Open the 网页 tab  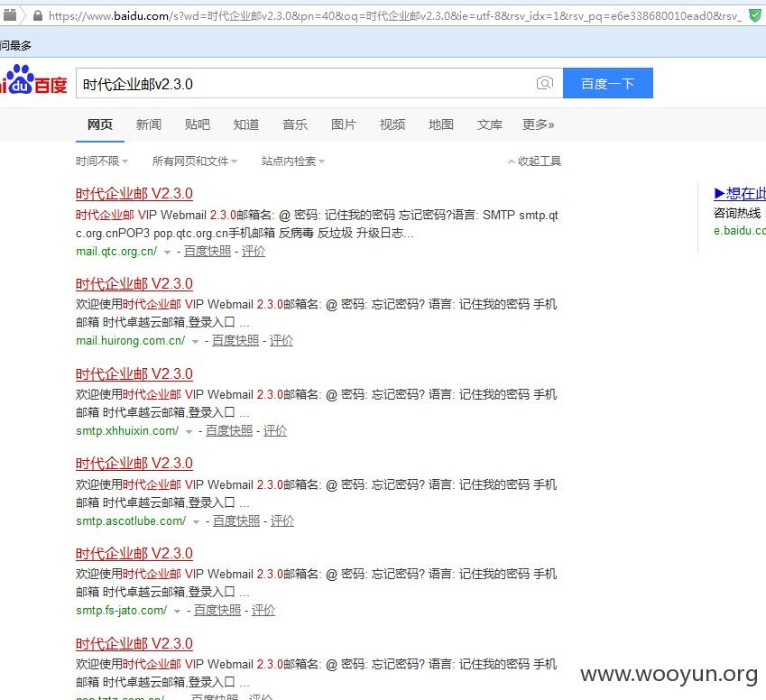point(99,124)
